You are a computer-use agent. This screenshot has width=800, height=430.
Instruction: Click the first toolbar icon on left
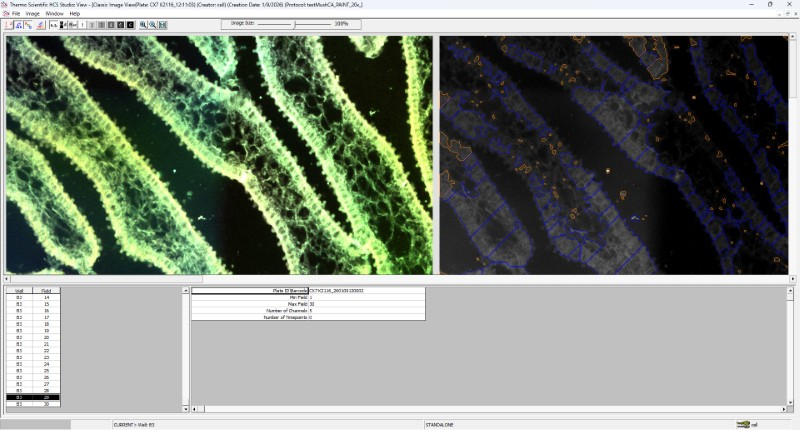pyautogui.click(x=9, y=25)
